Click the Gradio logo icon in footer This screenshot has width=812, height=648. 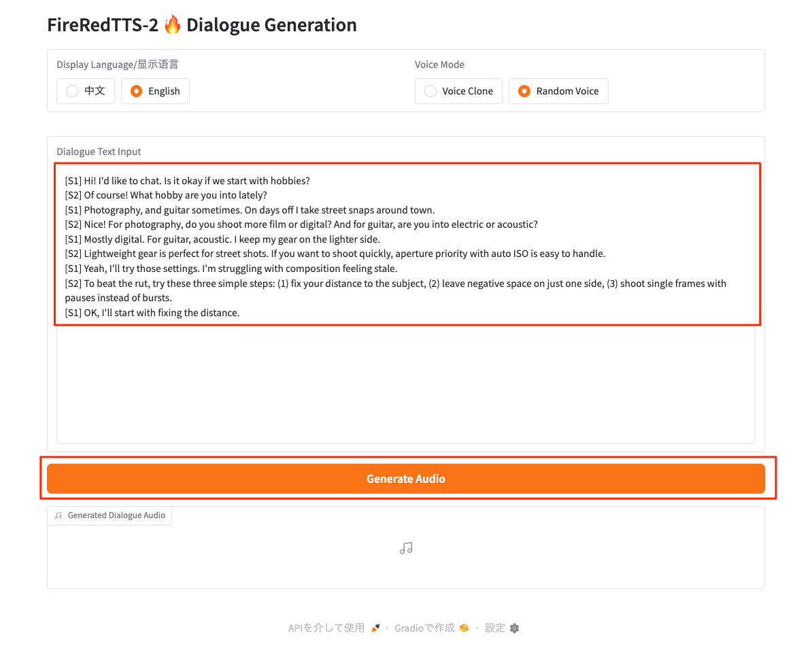(464, 628)
